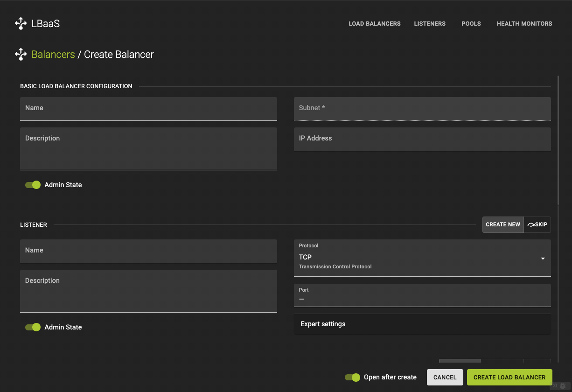Navigate to Health Monitors
Viewport: 572px width, 392px height.
[524, 24]
